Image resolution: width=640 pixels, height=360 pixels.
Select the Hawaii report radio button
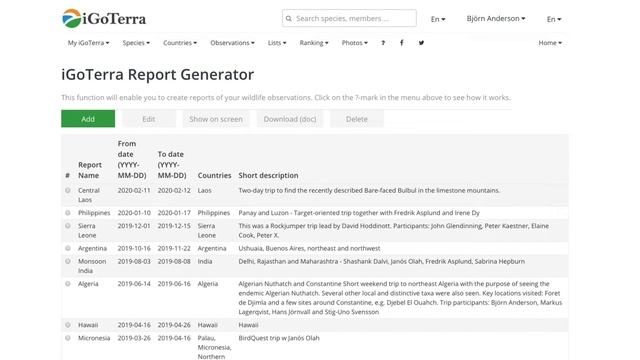68,325
